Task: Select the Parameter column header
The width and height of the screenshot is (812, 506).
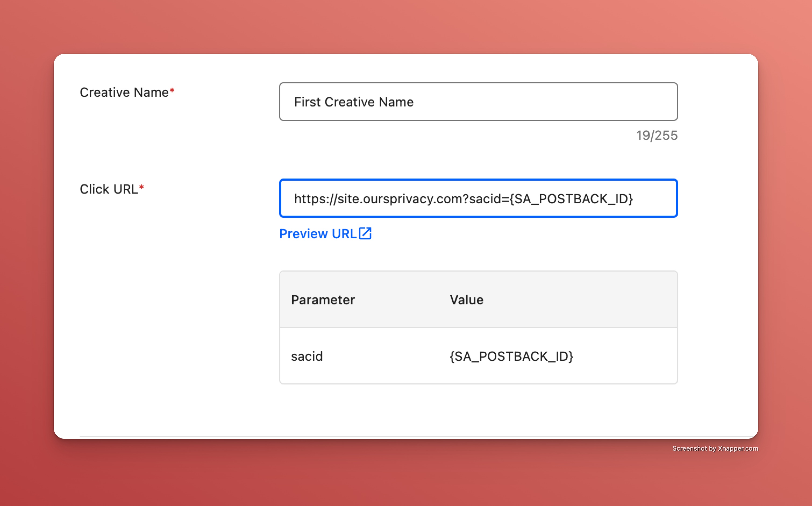Action: pos(323,300)
